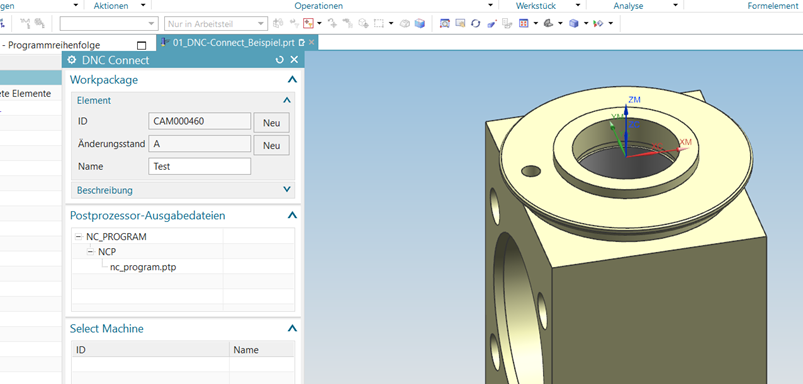Click the Name field containing Test
The image size is (803, 384).
[x=200, y=166]
